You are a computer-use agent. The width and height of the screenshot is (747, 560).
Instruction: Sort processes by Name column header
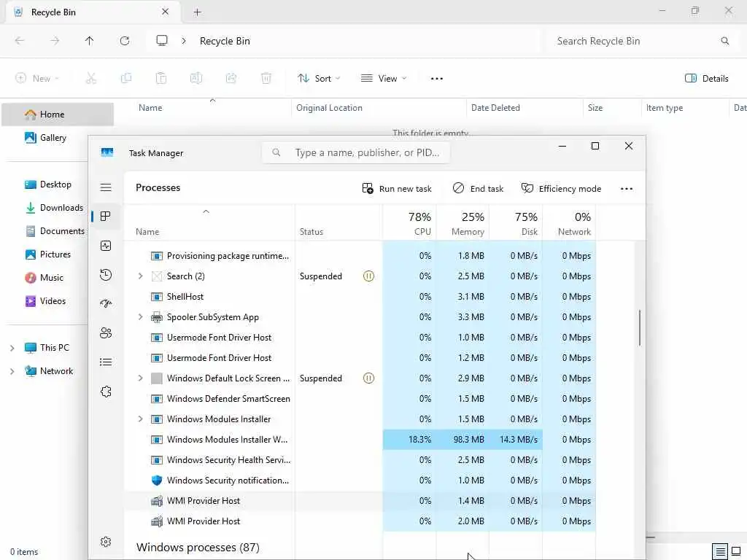pyautogui.click(x=209, y=223)
